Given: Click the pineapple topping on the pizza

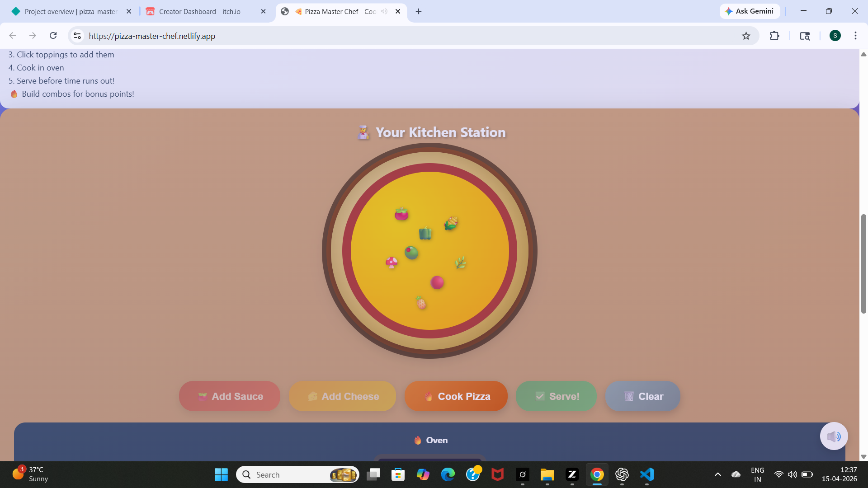Looking at the screenshot, I should [x=421, y=303].
